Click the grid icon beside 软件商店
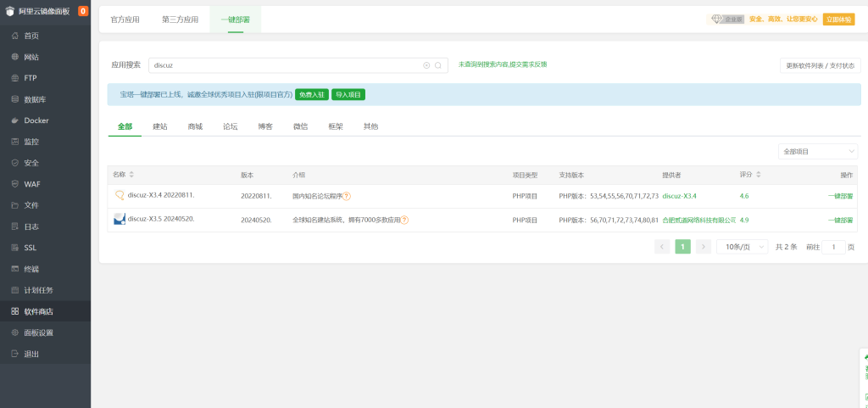 (x=15, y=311)
